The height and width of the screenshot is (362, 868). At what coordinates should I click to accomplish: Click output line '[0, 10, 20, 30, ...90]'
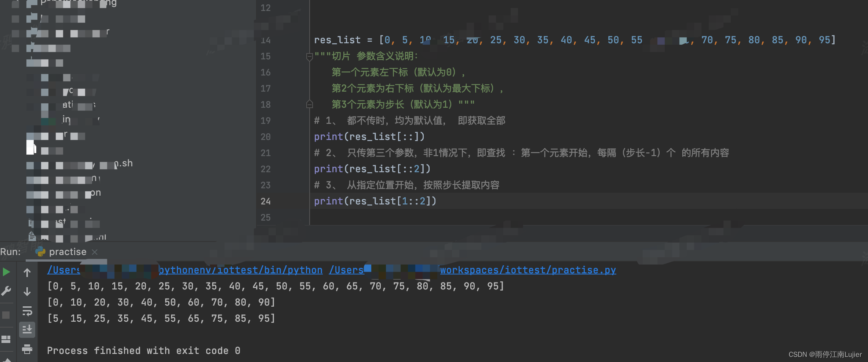[161, 302]
